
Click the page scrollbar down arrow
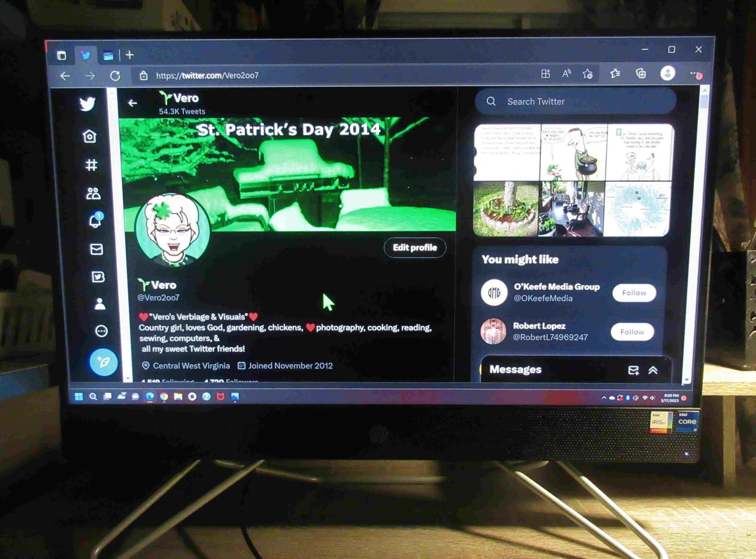coord(687,380)
